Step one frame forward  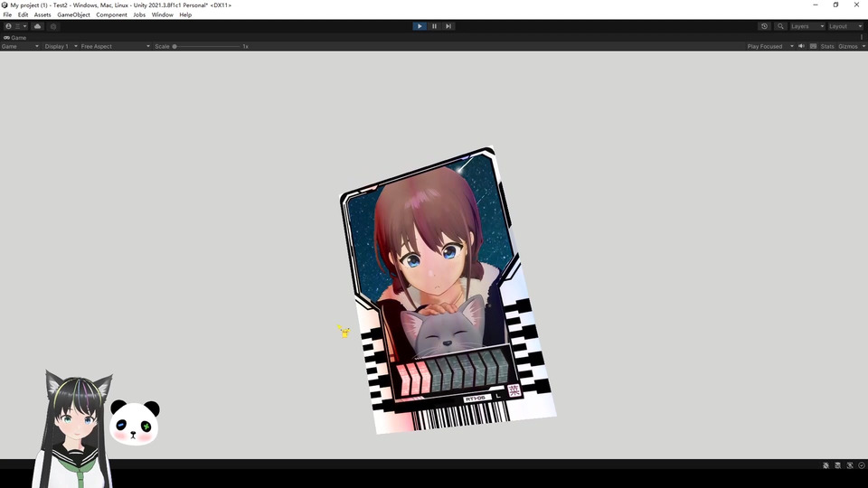coord(448,26)
